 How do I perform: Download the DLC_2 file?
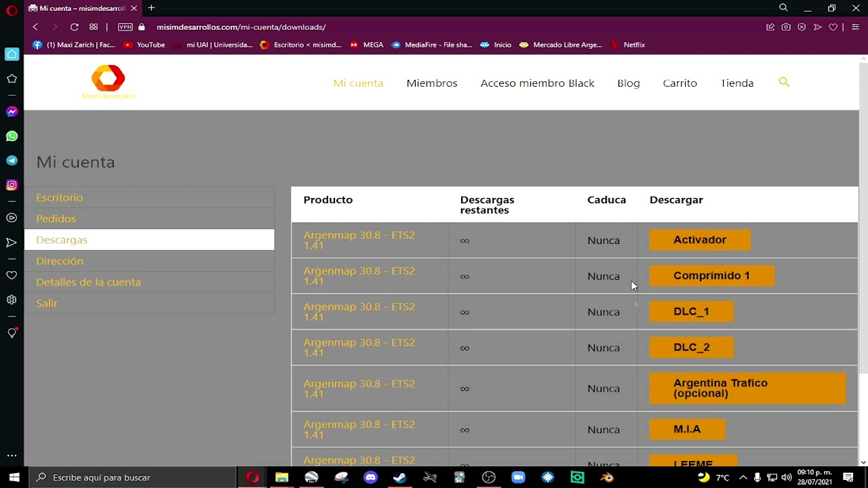pos(691,348)
